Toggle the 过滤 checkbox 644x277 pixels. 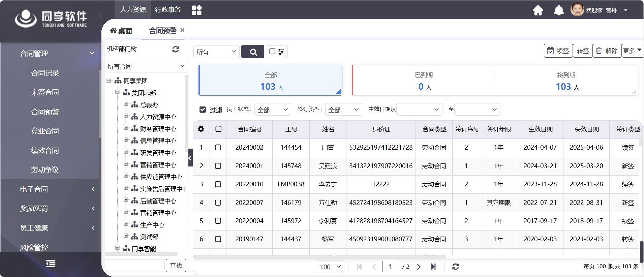pyautogui.click(x=203, y=110)
